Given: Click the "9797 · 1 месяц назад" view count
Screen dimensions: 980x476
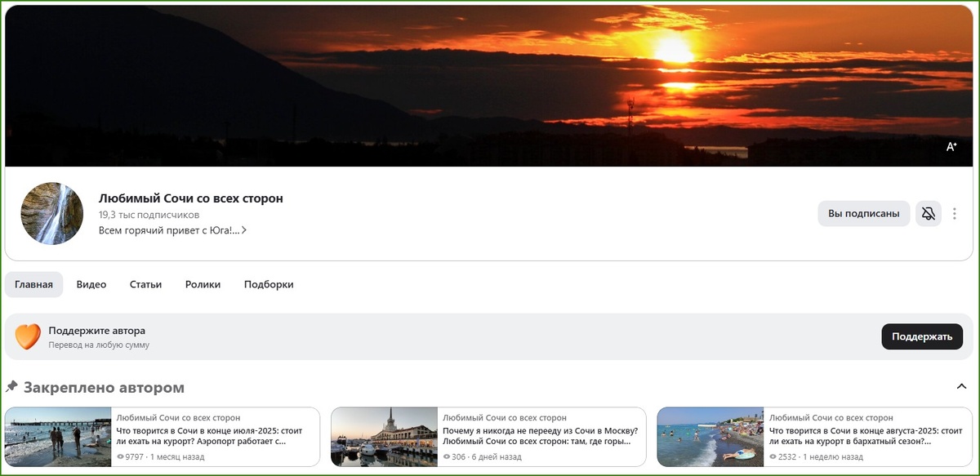Looking at the screenshot, I should [160, 457].
